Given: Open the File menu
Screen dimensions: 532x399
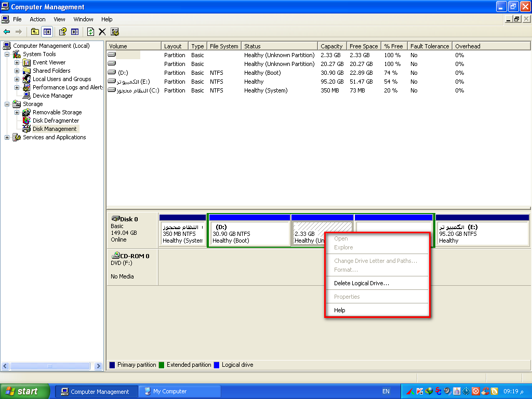Looking at the screenshot, I should (17, 19).
